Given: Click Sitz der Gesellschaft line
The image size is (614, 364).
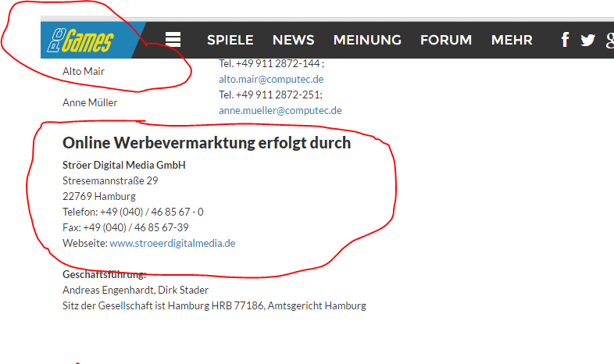Looking at the screenshot, I should (x=214, y=305).
